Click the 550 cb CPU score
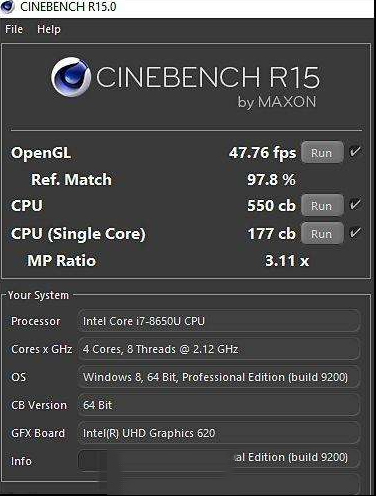This screenshot has width=376, height=496. 271,206
